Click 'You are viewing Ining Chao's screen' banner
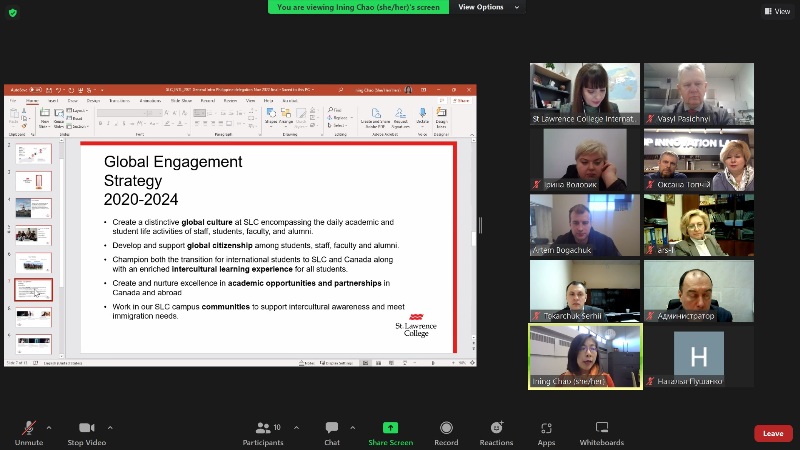 358,7
